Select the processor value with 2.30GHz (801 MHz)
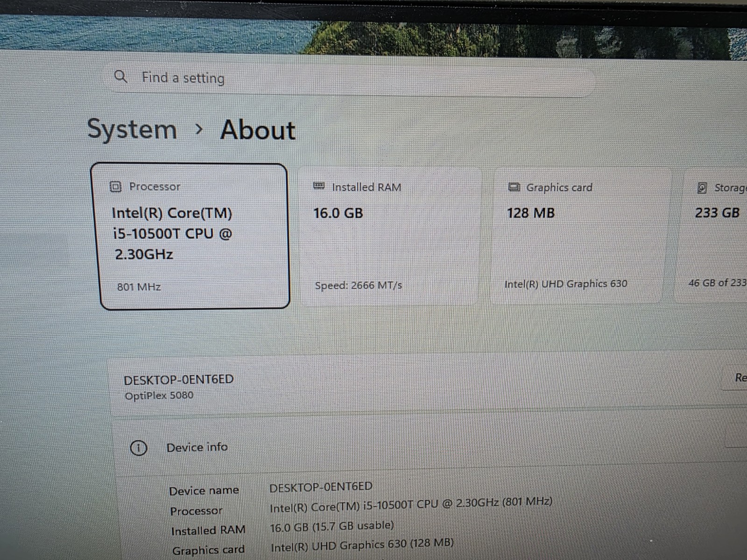747x560 pixels. pyautogui.click(x=411, y=504)
